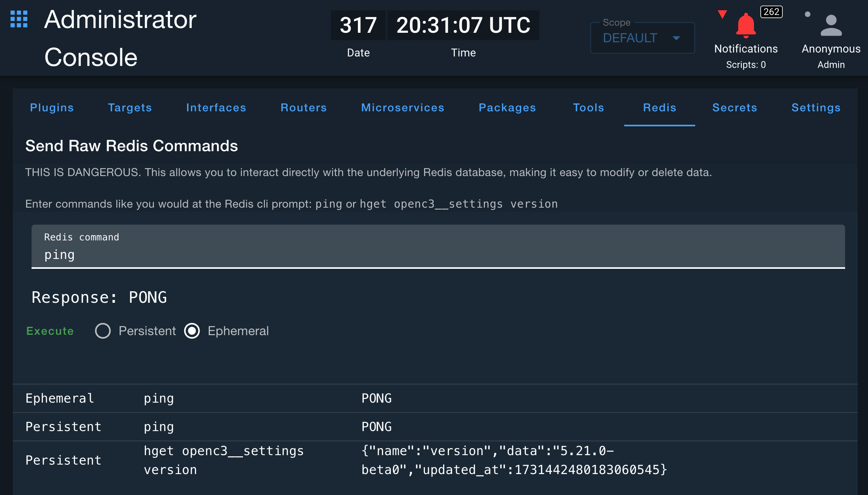Switch to the Routers tab
Viewport: 868px width, 495px height.
pos(304,107)
